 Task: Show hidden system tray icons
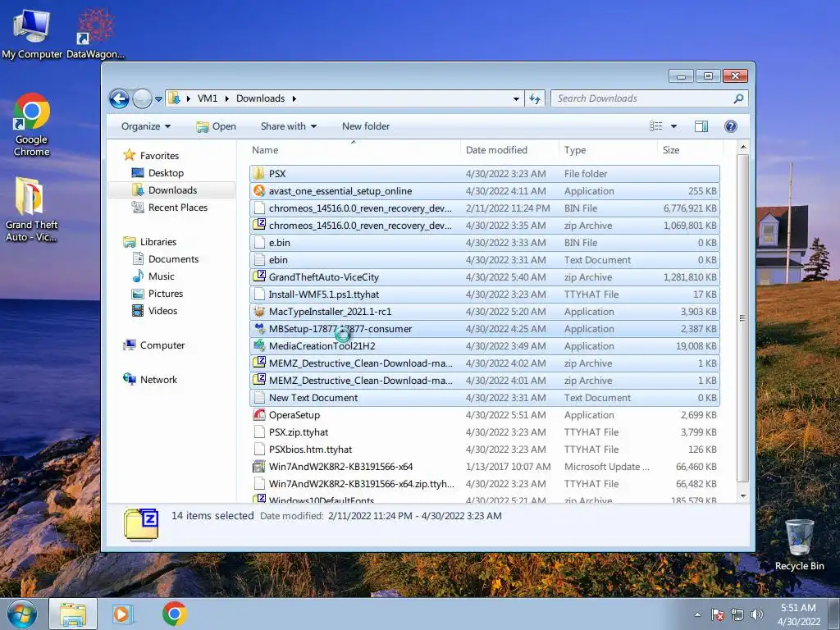pos(697,614)
